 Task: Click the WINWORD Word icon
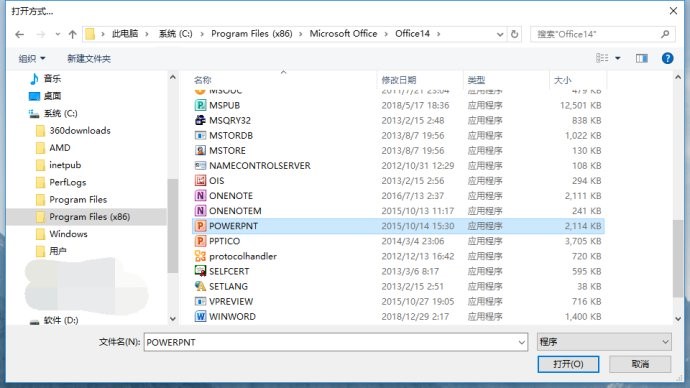[x=200, y=316]
